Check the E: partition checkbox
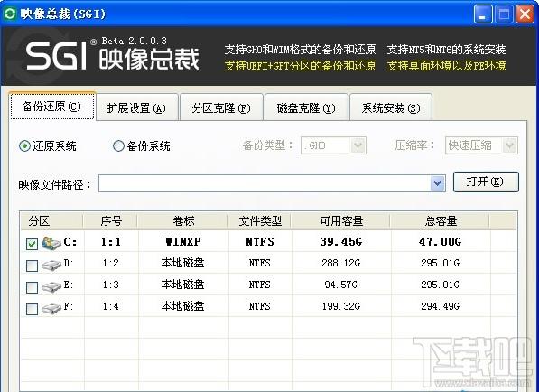 pyautogui.click(x=32, y=287)
